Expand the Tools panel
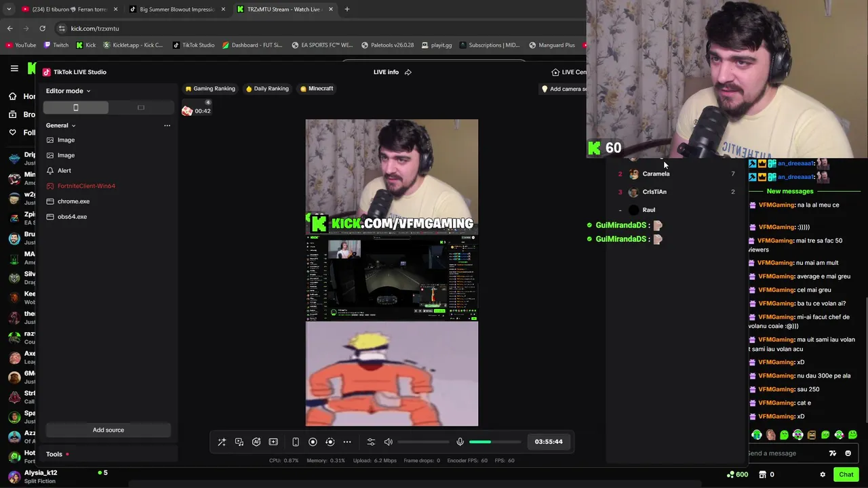 [58, 454]
